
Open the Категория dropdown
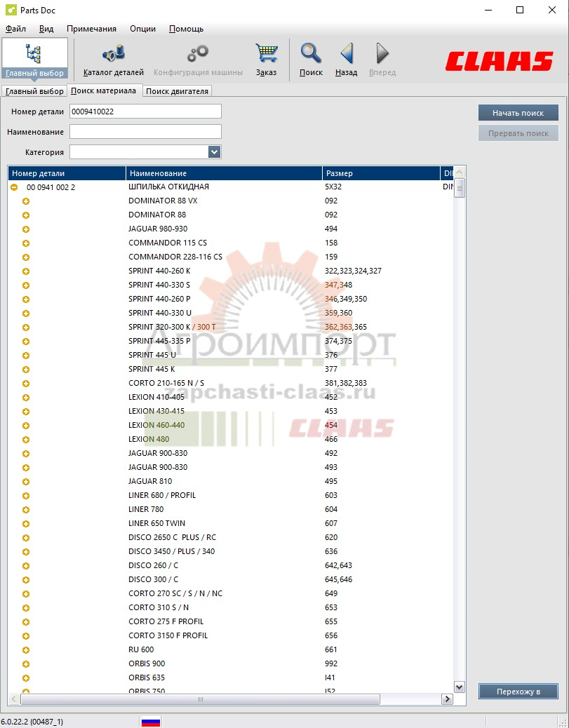pyautogui.click(x=214, y=151)
